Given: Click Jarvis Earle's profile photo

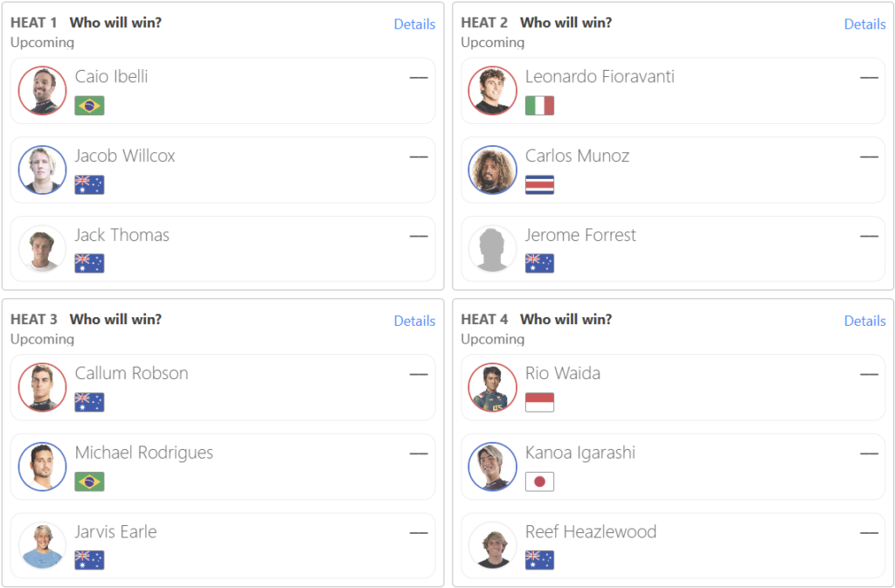Looking at the screenshot, I should click(43, 546).
